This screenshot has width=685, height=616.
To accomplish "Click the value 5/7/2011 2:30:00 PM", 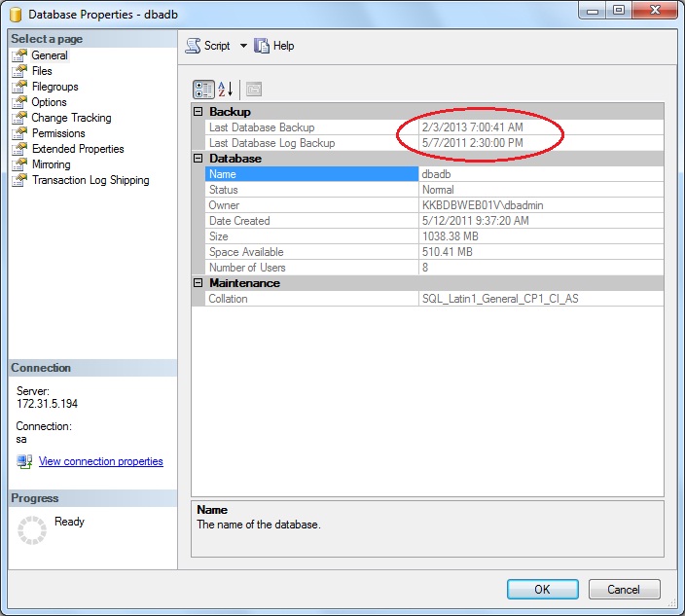I will point(472,143).
